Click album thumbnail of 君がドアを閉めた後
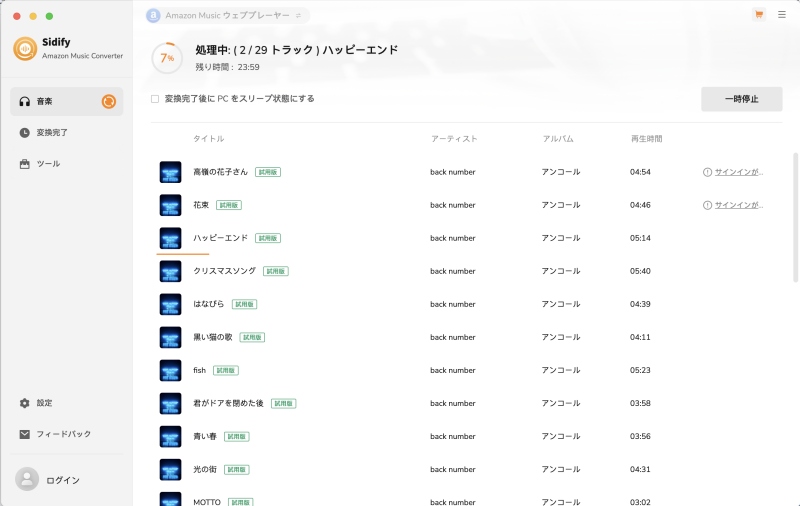 [x=170, y=403]
